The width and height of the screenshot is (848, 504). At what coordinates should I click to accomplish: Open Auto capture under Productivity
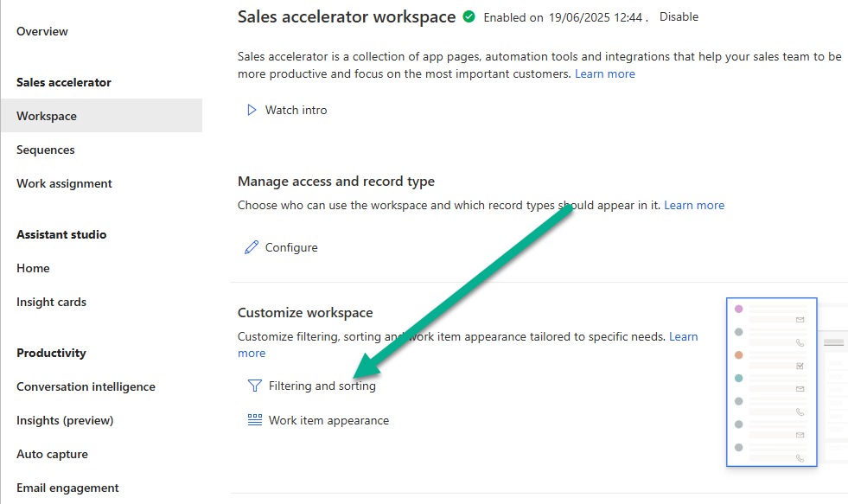point(52,454)
